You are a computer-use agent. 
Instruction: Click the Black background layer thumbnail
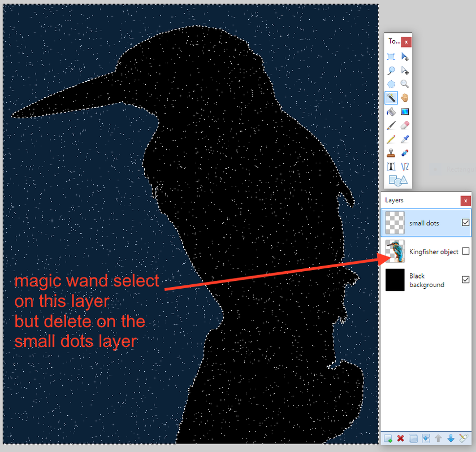click(x=395, y=280)
